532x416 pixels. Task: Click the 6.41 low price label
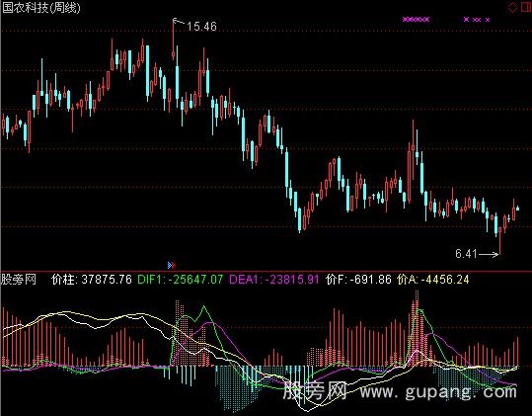[x=466, y=253]
